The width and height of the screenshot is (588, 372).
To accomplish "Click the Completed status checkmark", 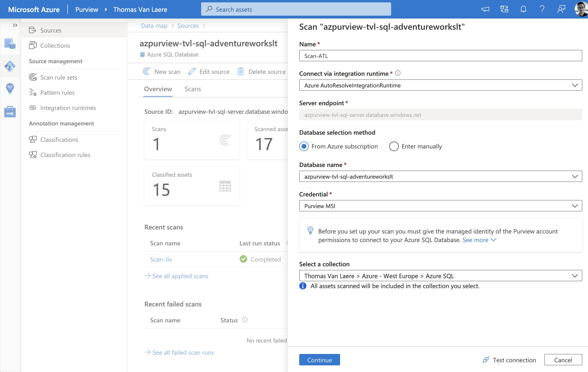I will tap(243, 259).
